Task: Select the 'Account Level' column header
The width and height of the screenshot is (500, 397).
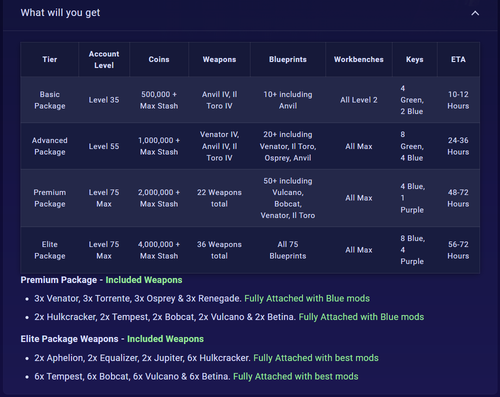Action: [104, 59]
